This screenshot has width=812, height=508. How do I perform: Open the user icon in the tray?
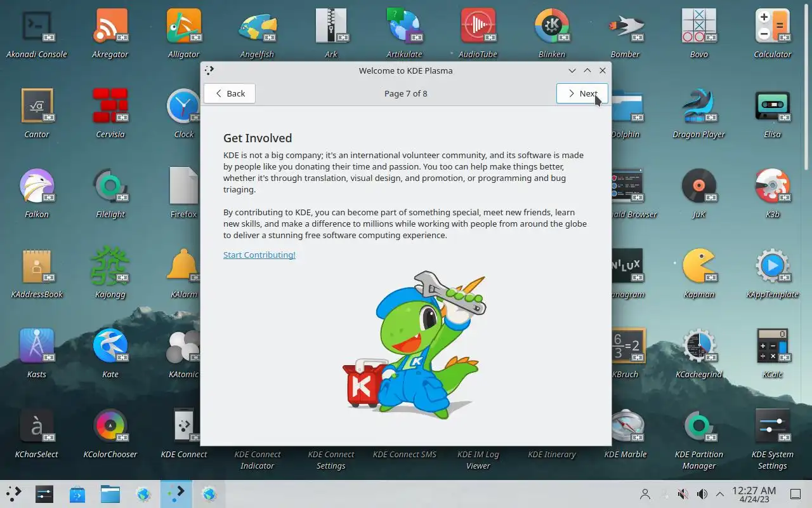click(645, 494)
